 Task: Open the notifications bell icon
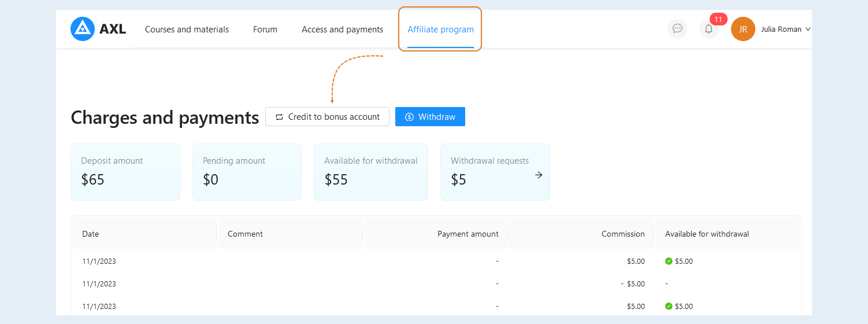709,29
